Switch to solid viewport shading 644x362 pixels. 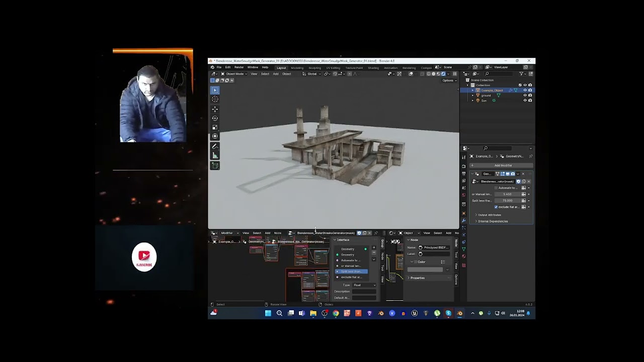(x=433, y=74)
